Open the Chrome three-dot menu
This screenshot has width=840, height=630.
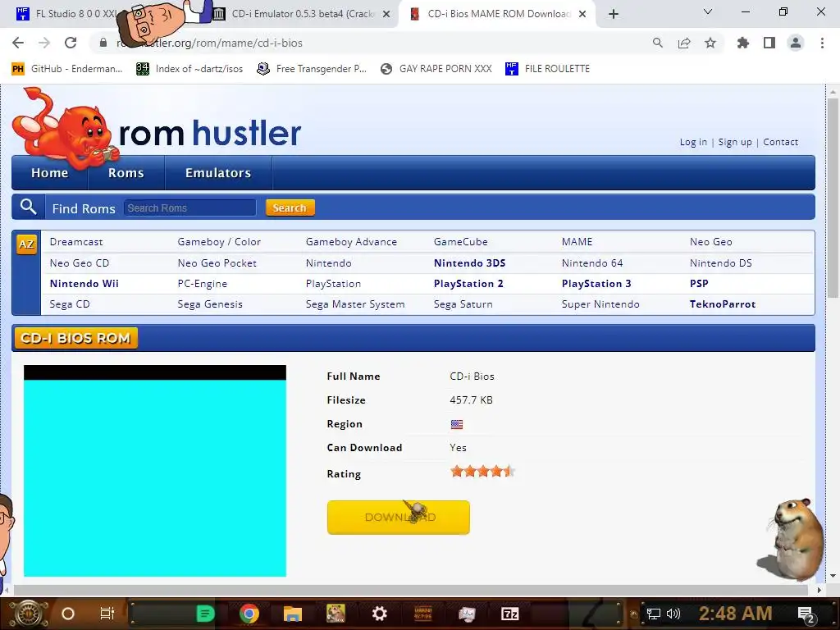822,43
